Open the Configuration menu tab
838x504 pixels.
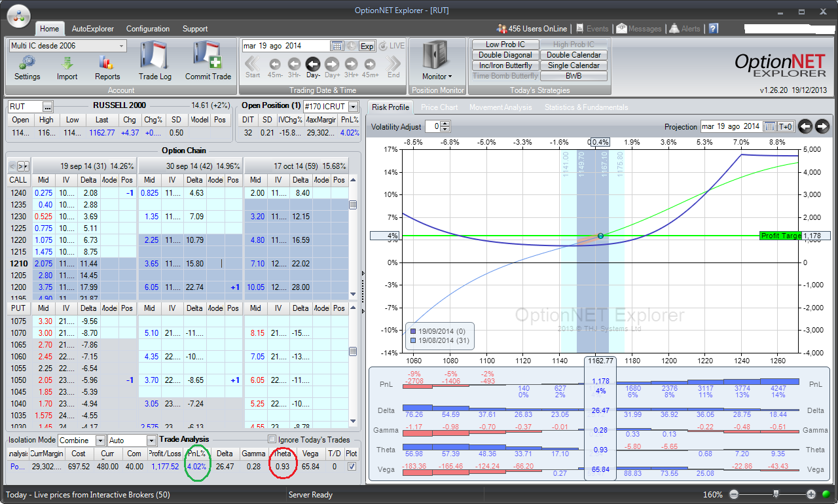coord(147,29)
